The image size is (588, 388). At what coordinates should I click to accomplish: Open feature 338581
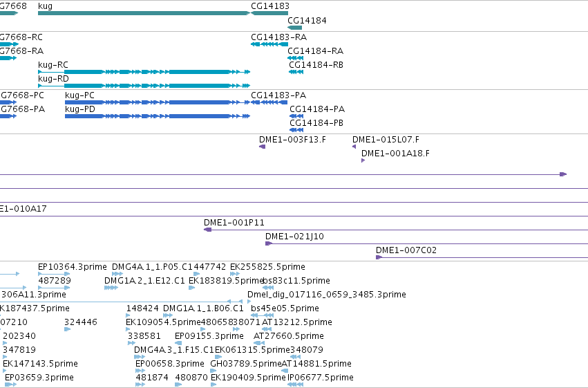(131, 343)
